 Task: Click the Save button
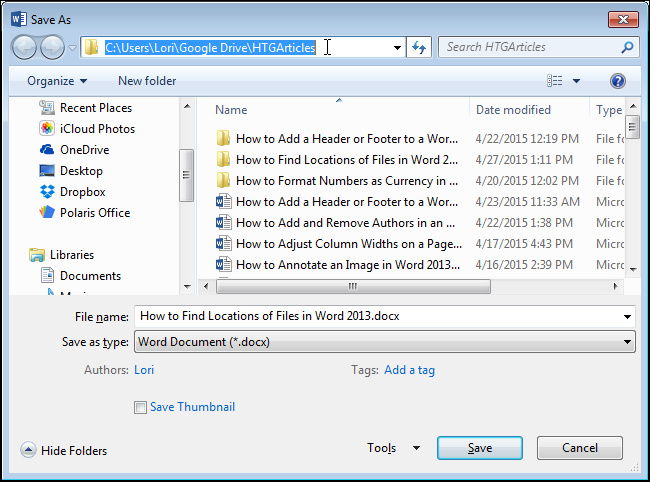[480, 448]
